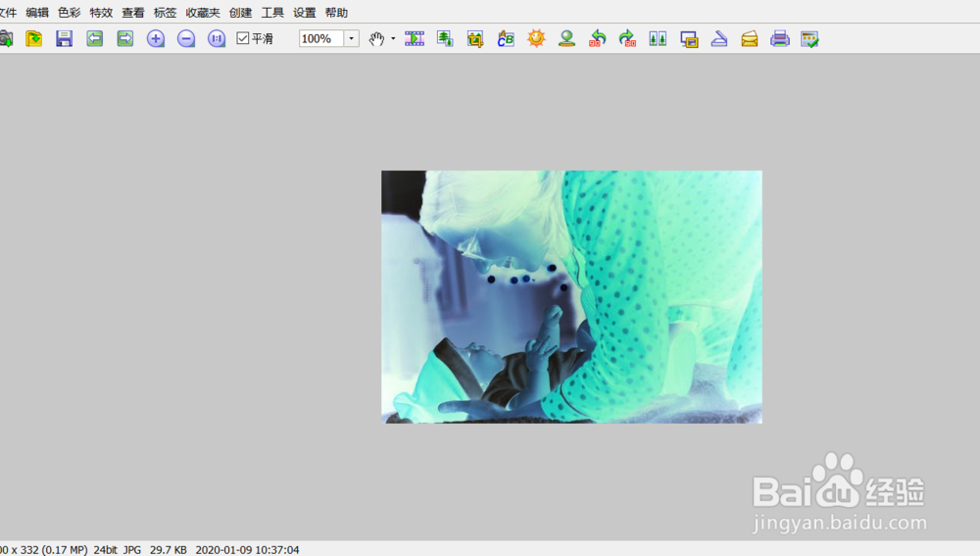
Task: Go to previous image with left arrow
Action: pos(94,39)
